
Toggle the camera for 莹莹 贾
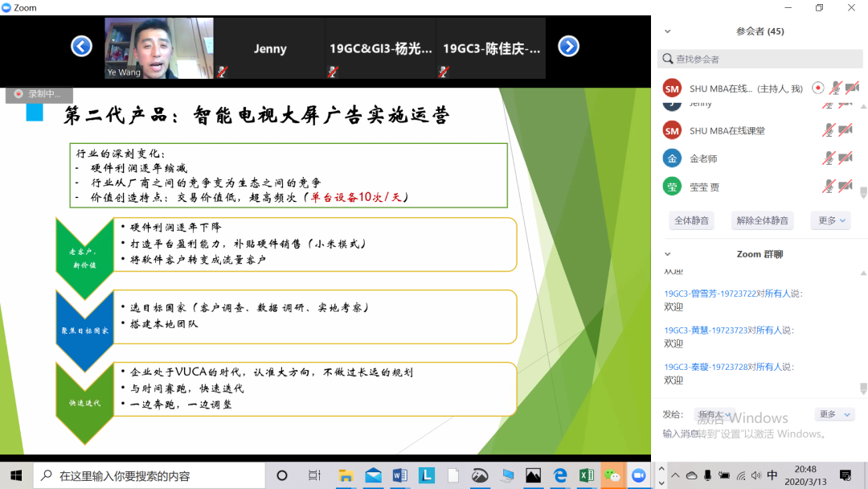(x=845, y=187)
